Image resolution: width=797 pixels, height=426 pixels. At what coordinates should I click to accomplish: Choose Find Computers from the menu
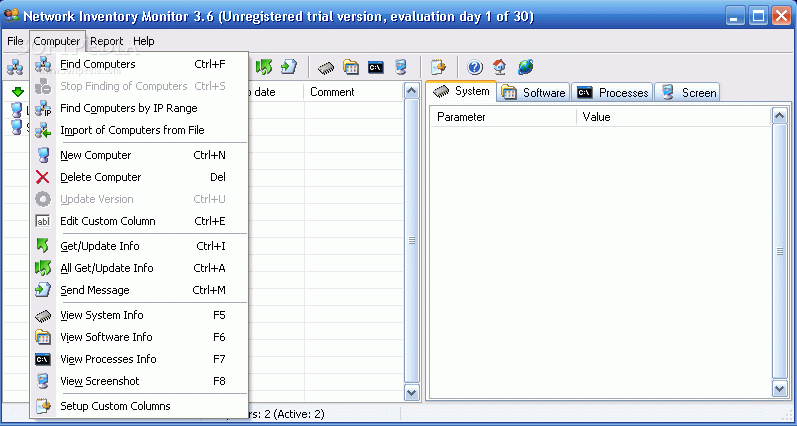pyautogui.click(x=139, y=64)
